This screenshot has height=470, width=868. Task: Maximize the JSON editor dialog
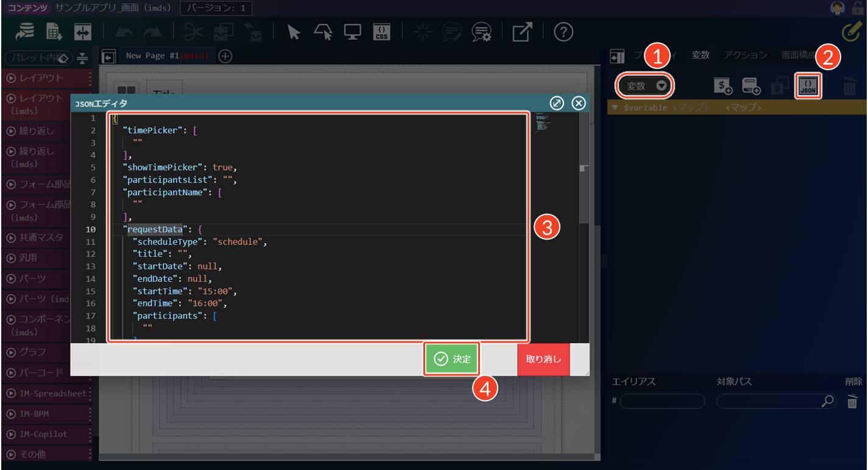[x=557, y=103]
